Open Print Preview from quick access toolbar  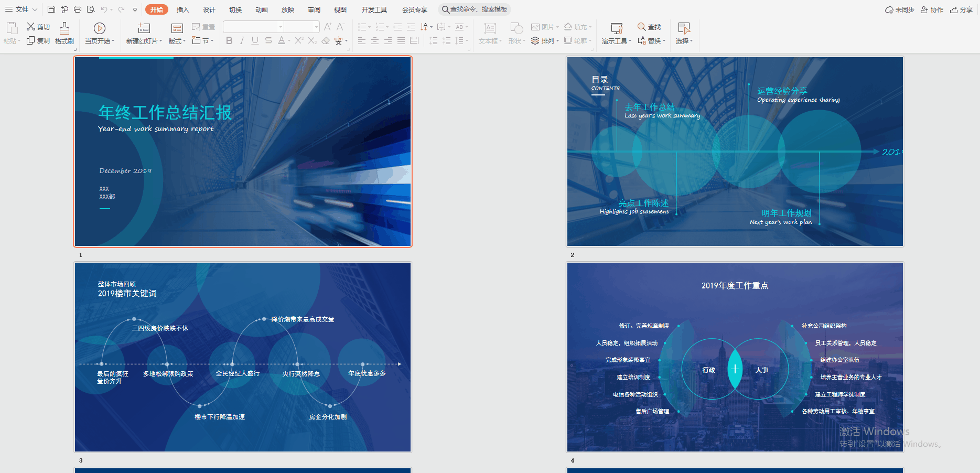[x=91, y=9]
